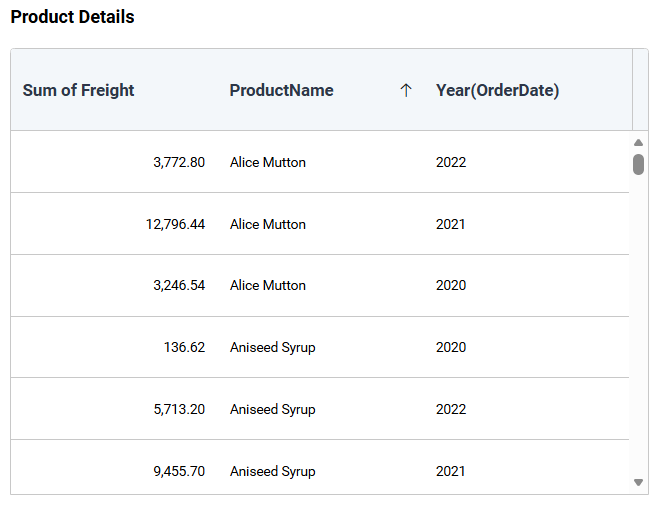Image resolution: width=662 pixels, height=505 pixels.
Task: Click the Product Details title
Action: (72, 17)
